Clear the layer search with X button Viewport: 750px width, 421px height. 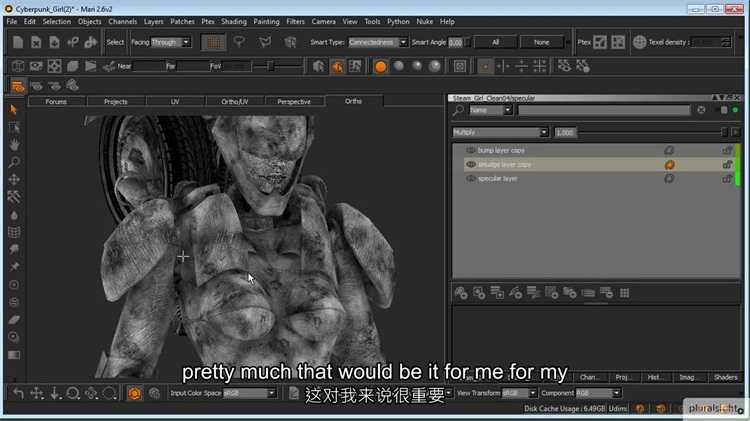pyautogui.click(x=701, y=110)
